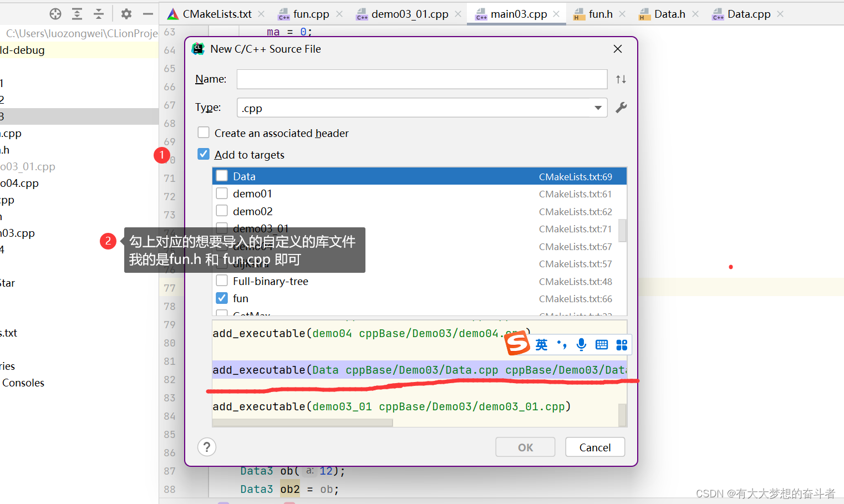Image resolution: width=844 pixels, height=504 pixels.
Task: Open the Sogou soft keyboard icon
Action: point(602,345)
